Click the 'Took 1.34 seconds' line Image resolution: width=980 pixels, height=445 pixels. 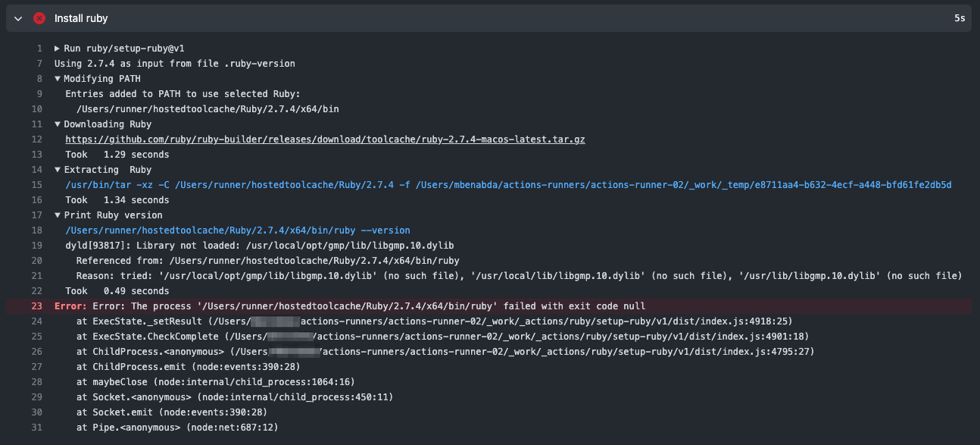tap(117, 200)
